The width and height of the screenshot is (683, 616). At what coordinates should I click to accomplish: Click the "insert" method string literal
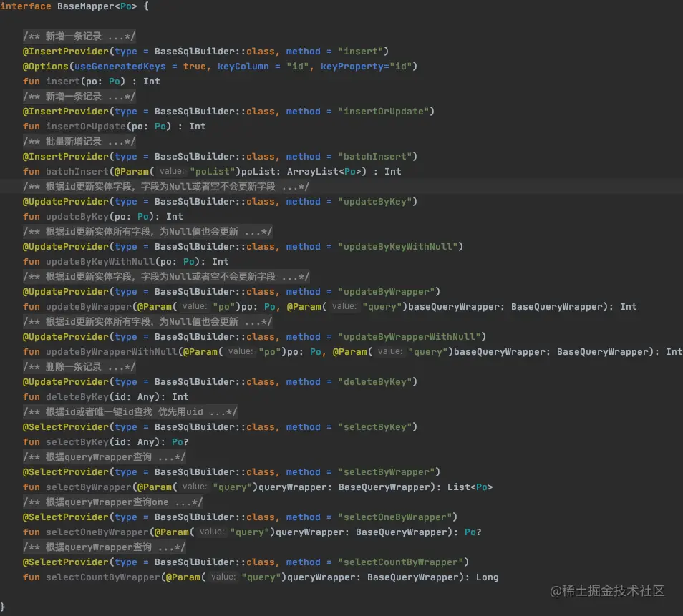point(361,52)
